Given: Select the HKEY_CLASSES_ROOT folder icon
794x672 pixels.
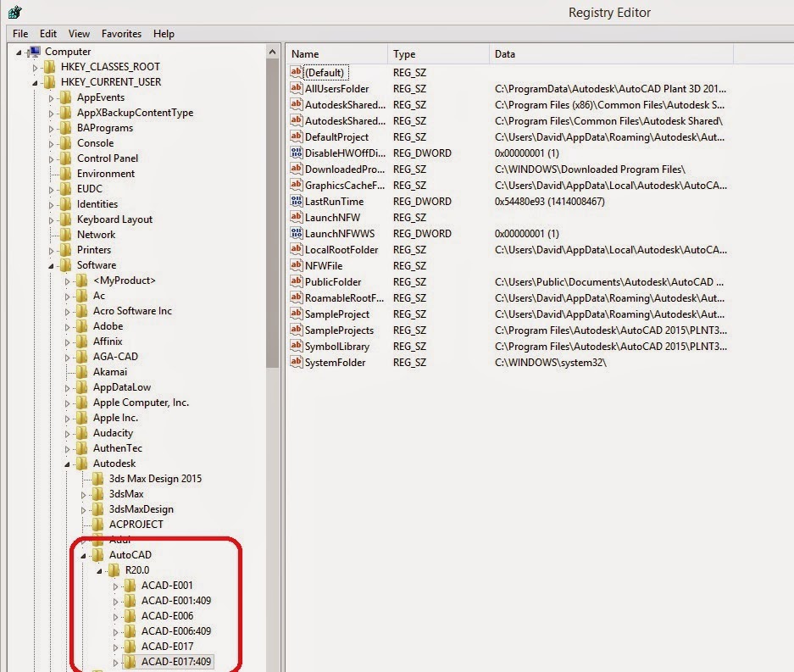Looking at the screenshot, I should tap(50, 66).
